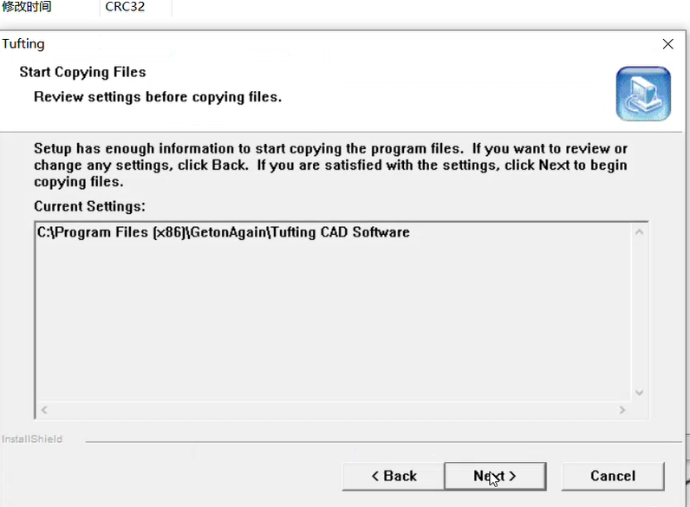Click the horizontal scrollbar track in settings box
The width and height of the screenshot is (690, 507).
click(x=333, y=410)
